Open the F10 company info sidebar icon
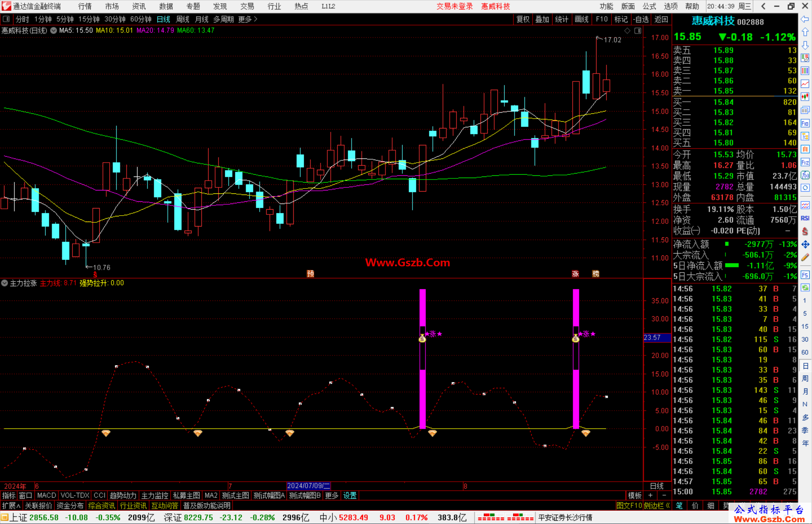 click(x=805, y=123)
